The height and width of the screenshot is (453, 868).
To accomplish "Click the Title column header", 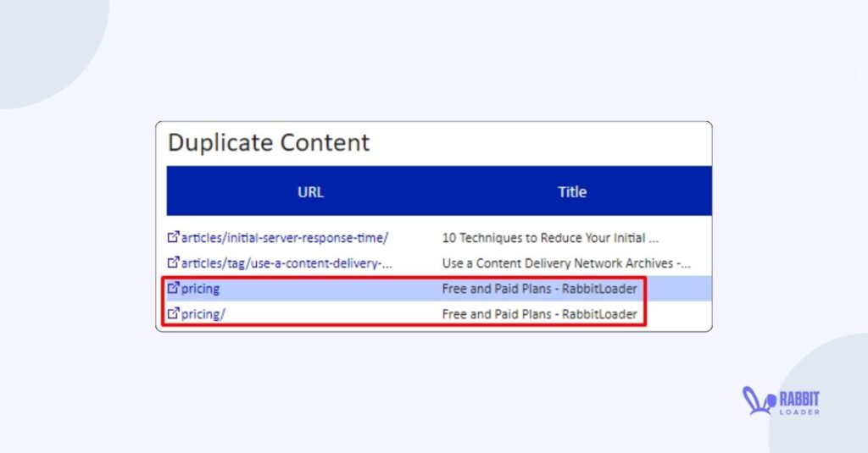I will point(572,192).
